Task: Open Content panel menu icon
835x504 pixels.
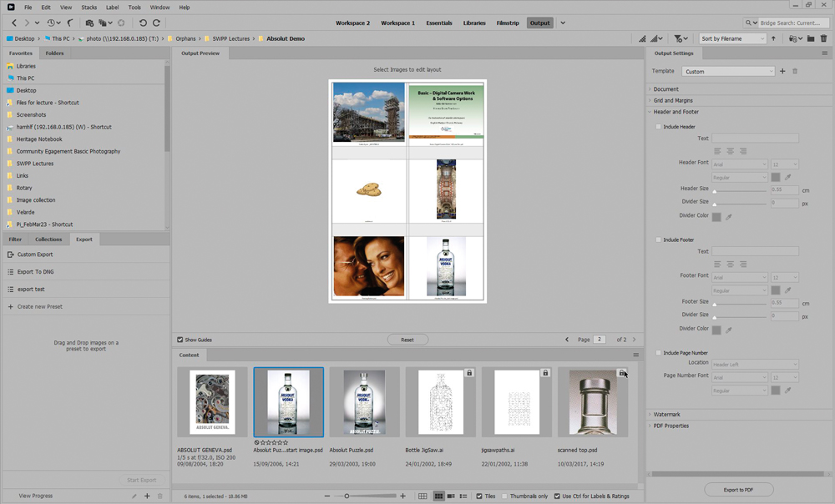Action: click(635, 355)
